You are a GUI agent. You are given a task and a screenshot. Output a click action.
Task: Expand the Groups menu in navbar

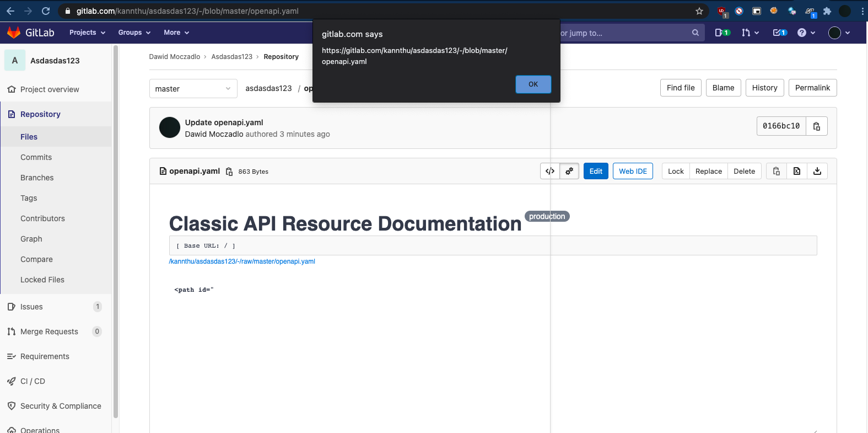coord(134,33)
